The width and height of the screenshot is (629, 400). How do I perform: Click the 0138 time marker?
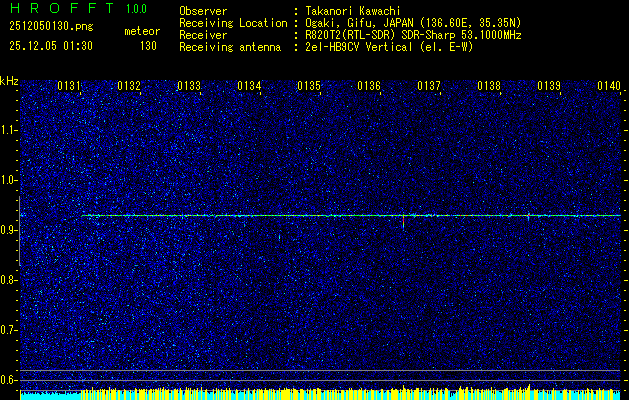pos(489,86)
